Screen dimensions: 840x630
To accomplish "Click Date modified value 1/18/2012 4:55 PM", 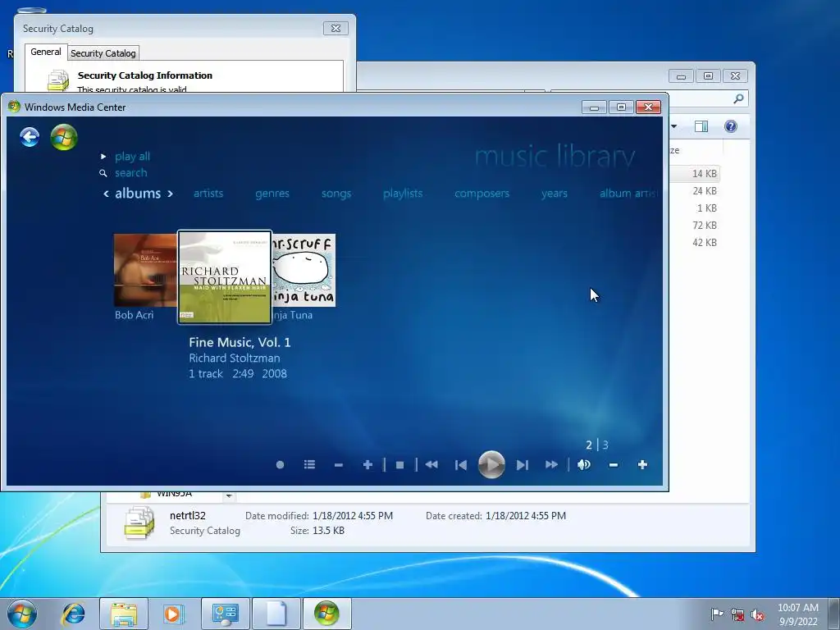I will click(353, 515).
